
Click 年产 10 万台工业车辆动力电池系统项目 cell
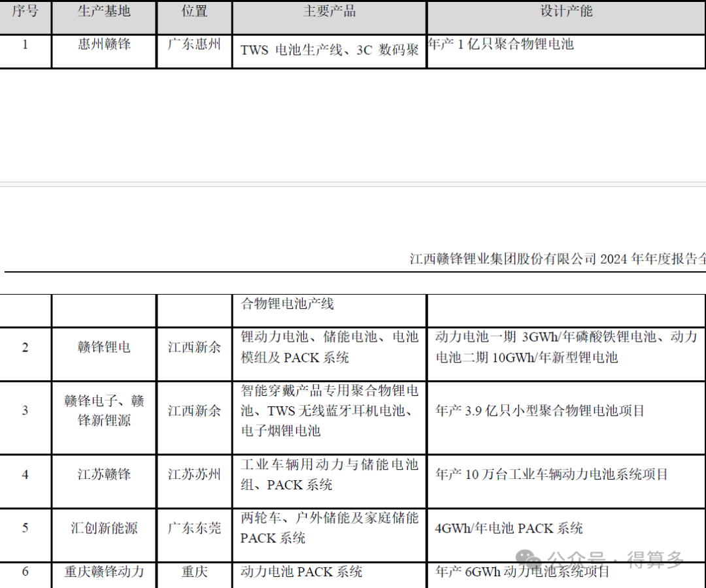566,482
